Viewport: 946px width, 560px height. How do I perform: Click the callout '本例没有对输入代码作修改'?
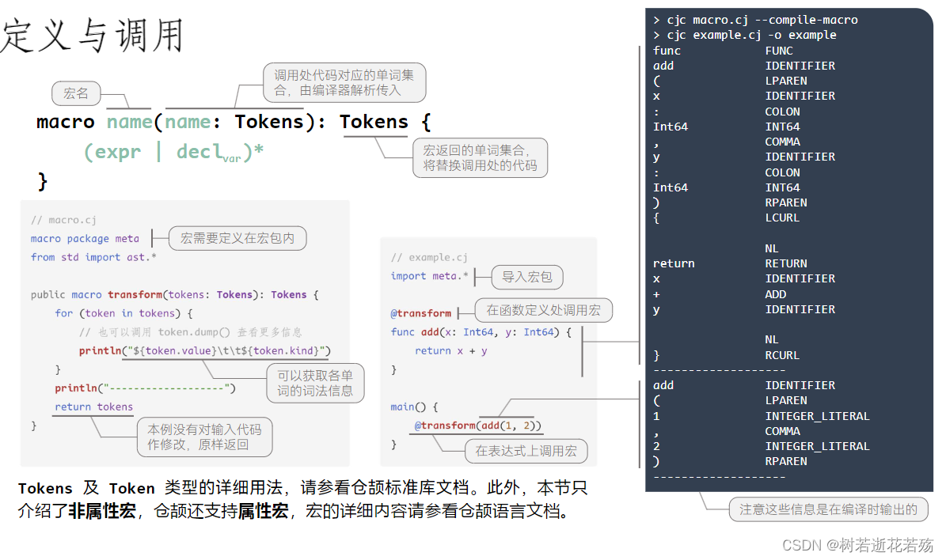(204, 437)
